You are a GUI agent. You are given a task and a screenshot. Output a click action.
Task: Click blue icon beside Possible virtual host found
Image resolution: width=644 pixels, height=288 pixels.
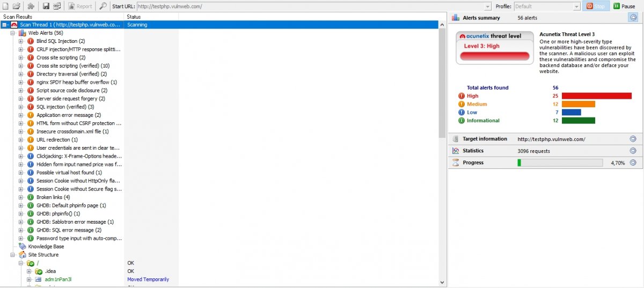[x=31, y=173]
